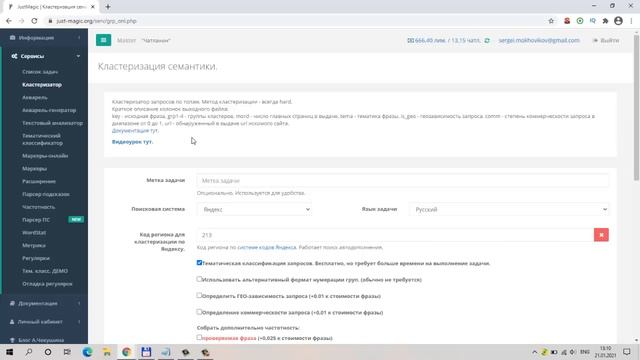Click the page vertical scrollbar thumb
Screen dimensions: 640x360
pos(636,108)
